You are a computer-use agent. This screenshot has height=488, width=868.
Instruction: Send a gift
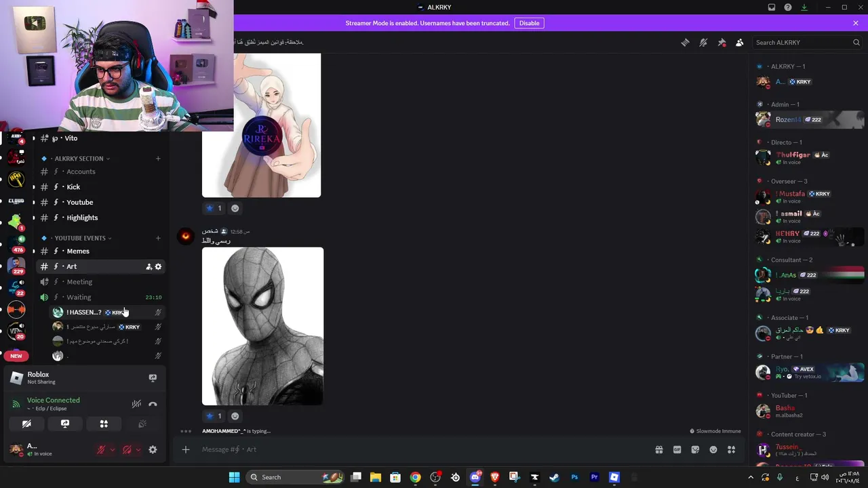[658, 449]
